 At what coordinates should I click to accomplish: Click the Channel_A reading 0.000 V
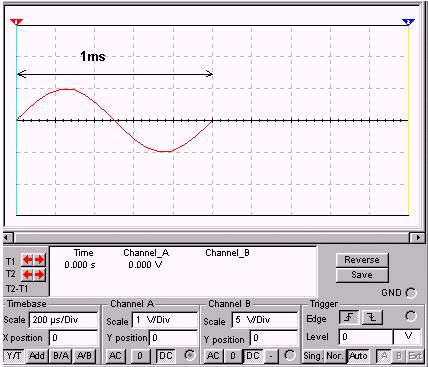(145, 265)
